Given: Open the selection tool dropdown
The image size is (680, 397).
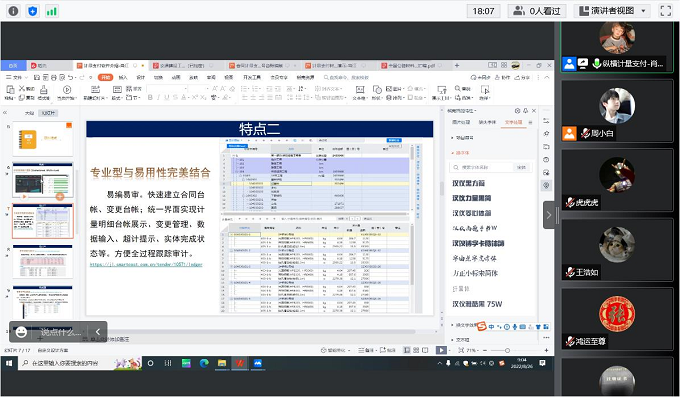Looking at the screenshot, I should 485,92.
